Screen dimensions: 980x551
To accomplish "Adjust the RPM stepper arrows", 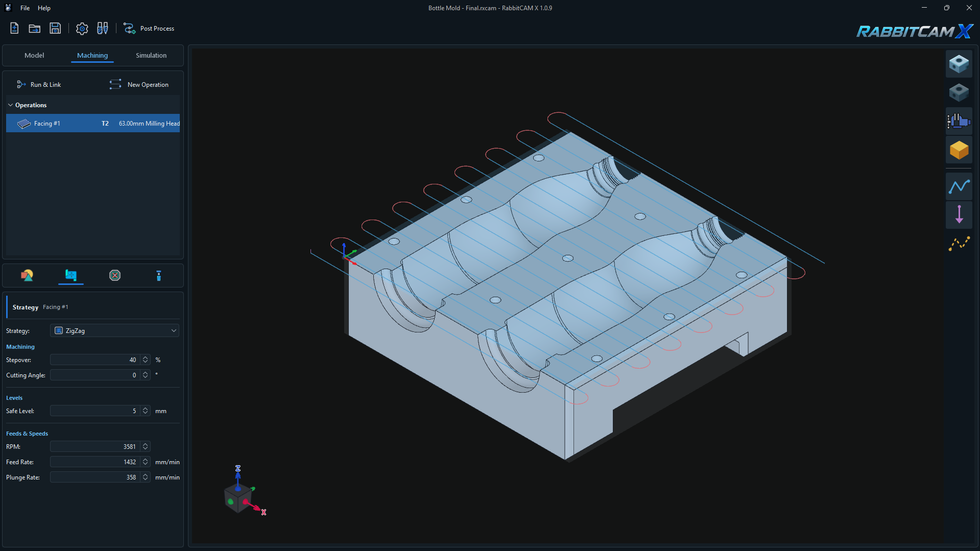I will [146, 447].
